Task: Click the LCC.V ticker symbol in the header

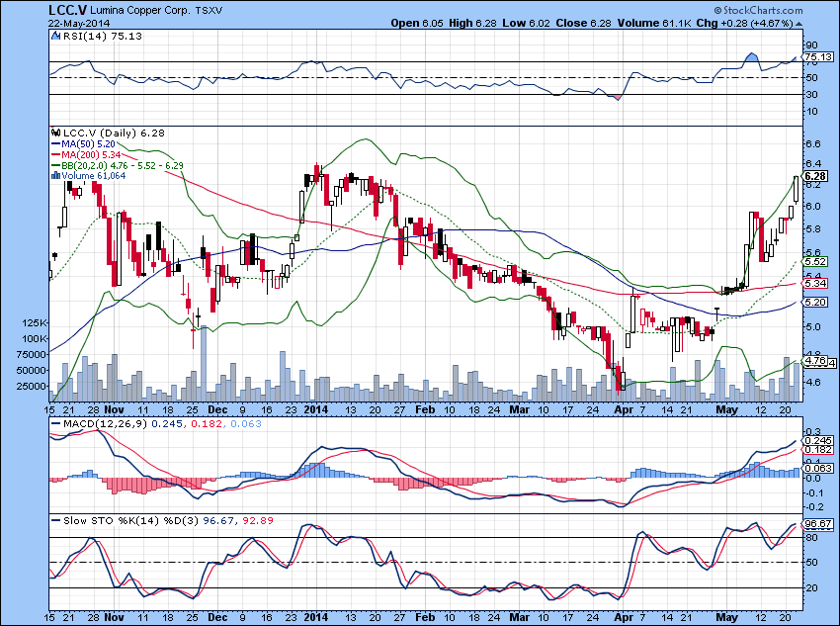Action: tap(67, 10)
